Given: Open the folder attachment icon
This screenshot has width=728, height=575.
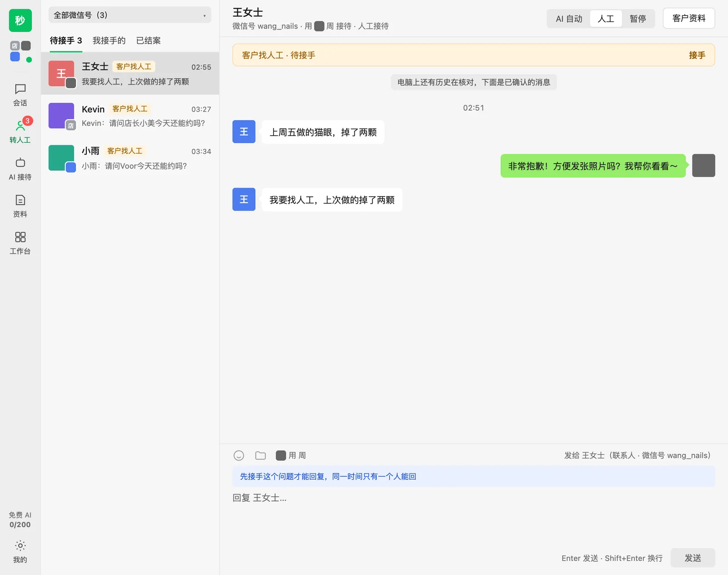Looking at the screenshot, I should click(261, 455).
